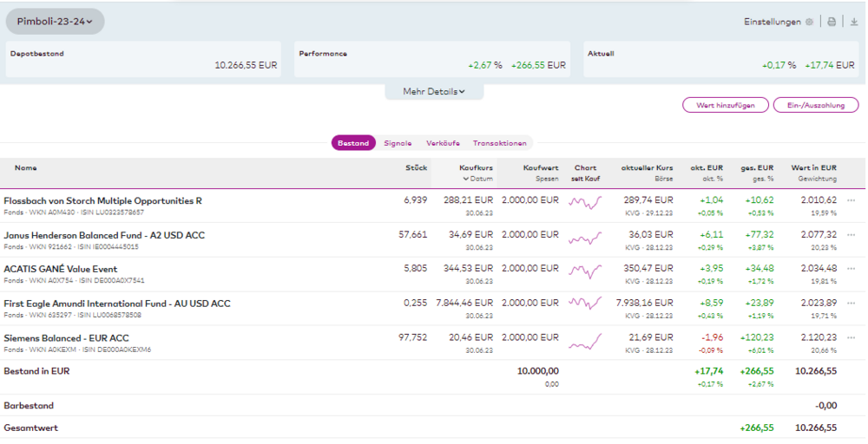The height and width of the screenshot is (444, 868).
Task: Switch to the Transaktionen tab
Action: click(499, 143)
